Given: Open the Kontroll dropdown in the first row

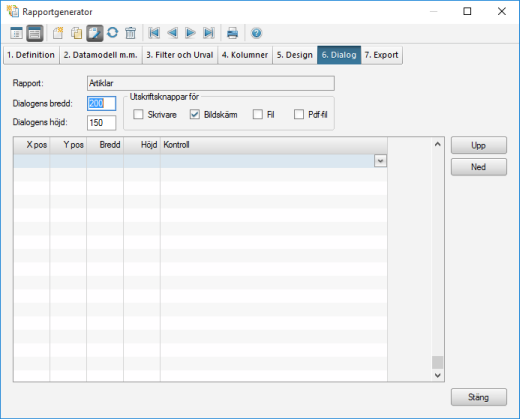Looking at the screenshot, I should point(380,161).
